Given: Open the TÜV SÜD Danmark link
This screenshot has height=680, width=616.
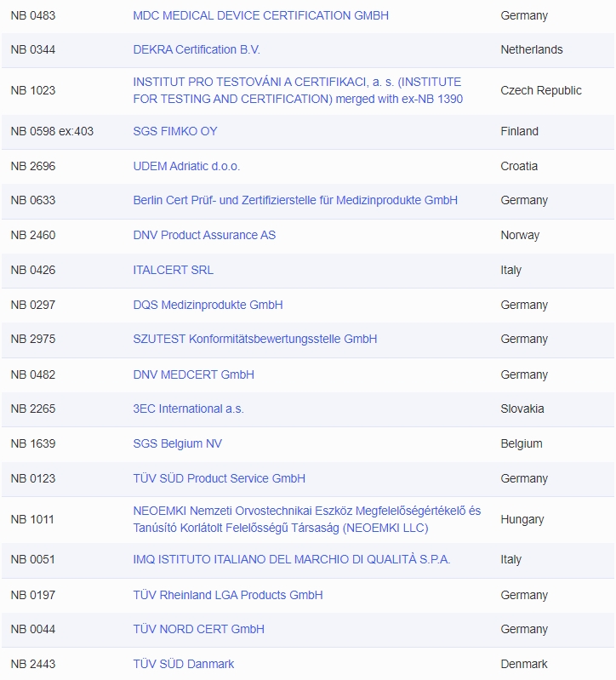Looking at the screenshot, I should 183,664.
